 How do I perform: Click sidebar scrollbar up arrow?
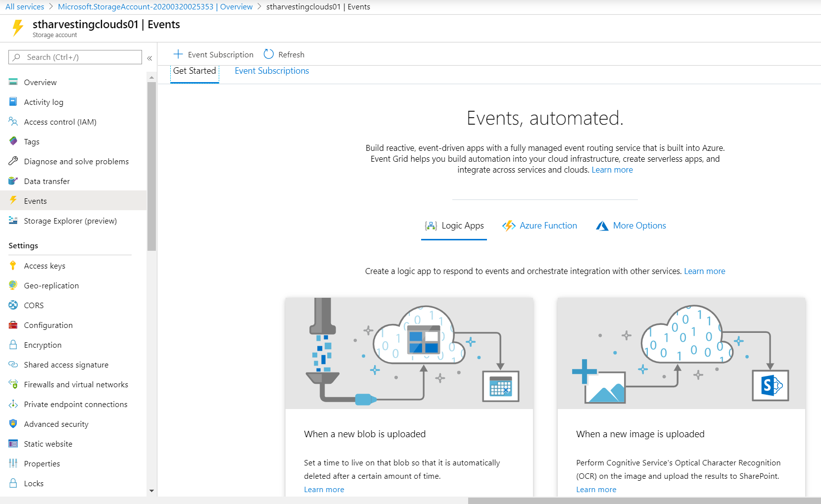[152, 77]
